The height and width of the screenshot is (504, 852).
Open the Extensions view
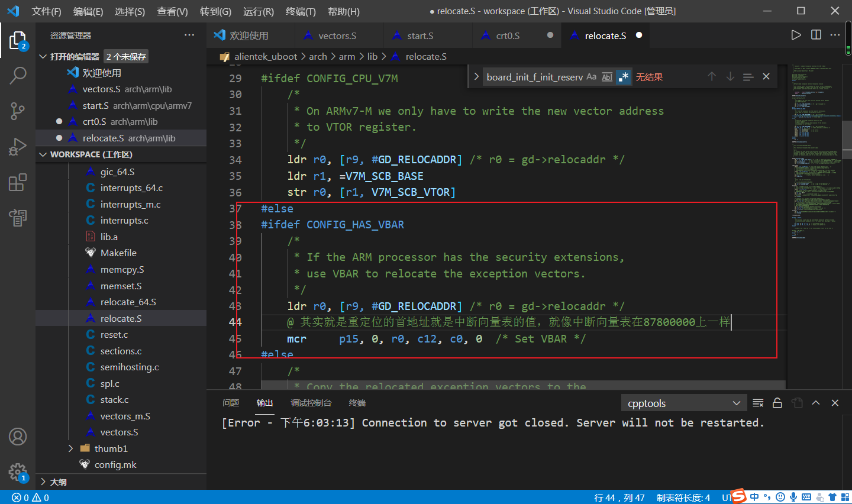[18, 182]
